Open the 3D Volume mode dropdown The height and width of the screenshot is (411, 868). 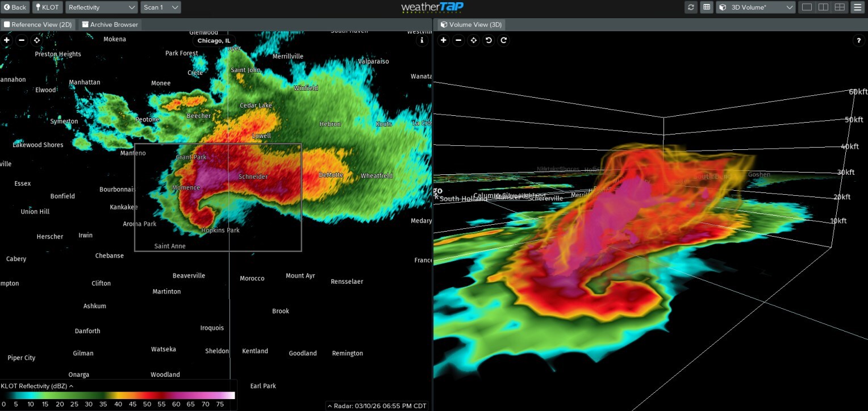pyautogui.click(x=756, y=7)
